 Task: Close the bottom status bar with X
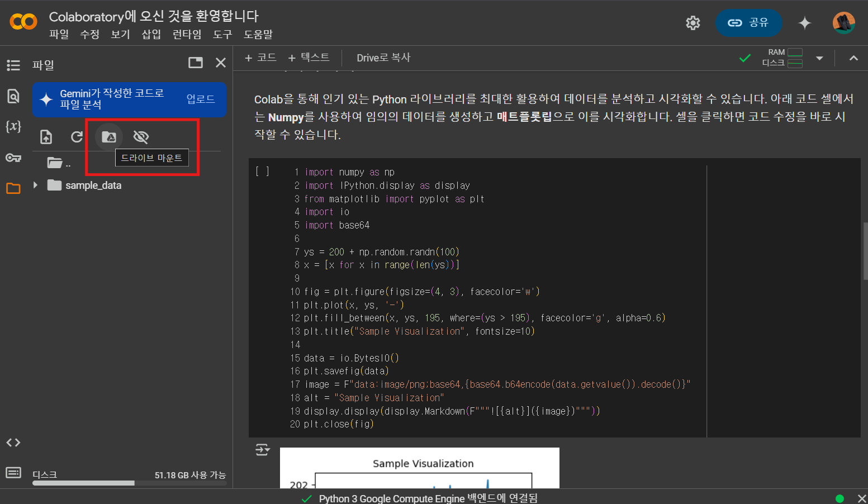pyautogui.click(x=861, y=498)
